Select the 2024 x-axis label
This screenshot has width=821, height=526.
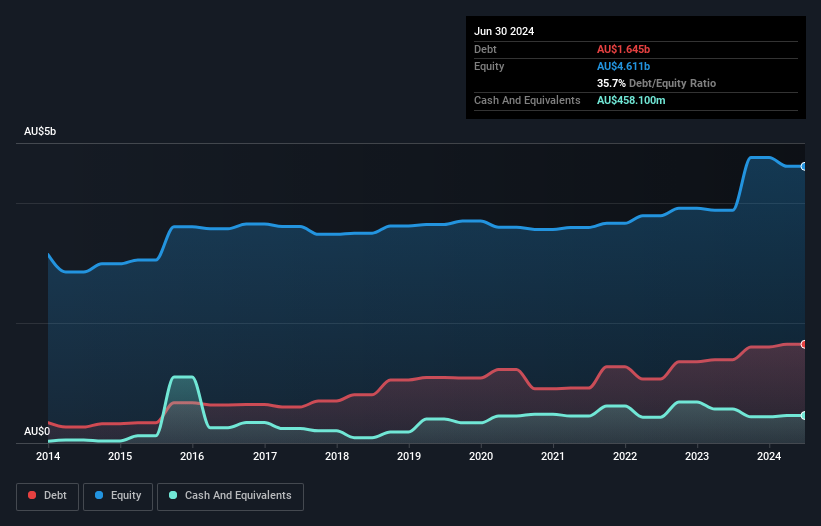click(x=770, y=456)
